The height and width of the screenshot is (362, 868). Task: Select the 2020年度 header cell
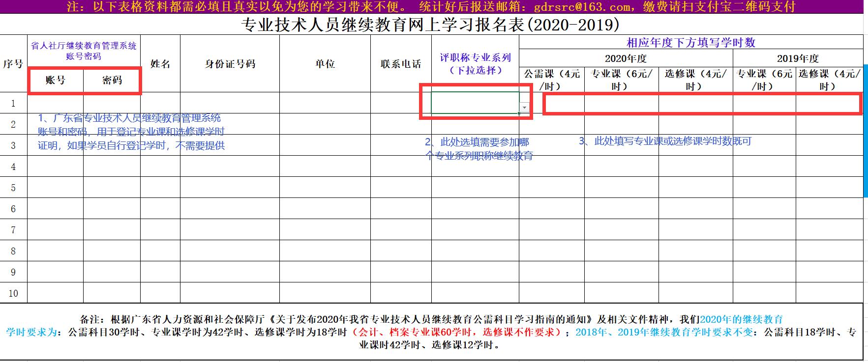coord(626,58)
